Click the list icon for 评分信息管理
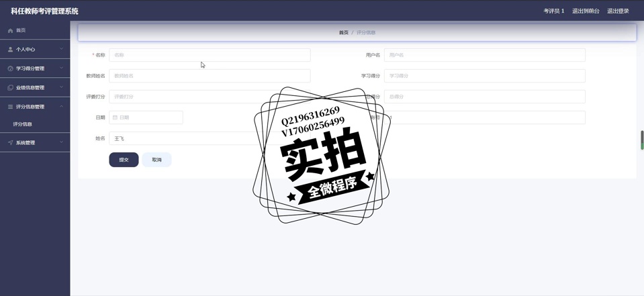 click(10, 107)
